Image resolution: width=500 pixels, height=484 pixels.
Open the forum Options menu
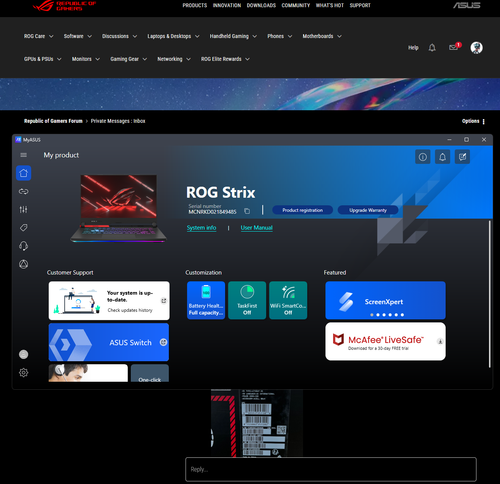coord(473,121)
